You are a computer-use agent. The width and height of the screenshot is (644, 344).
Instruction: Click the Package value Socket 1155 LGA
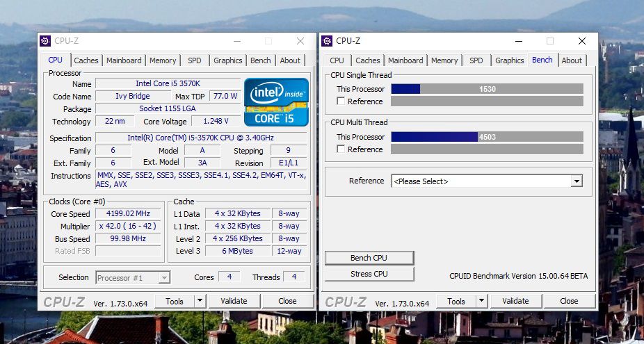168,109
